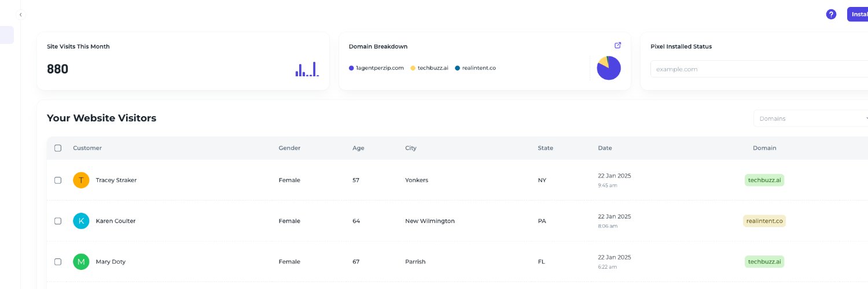868x289 pixels.
Task: Click Tracey Straker's orange T avatar
Action: click(81, 180)
